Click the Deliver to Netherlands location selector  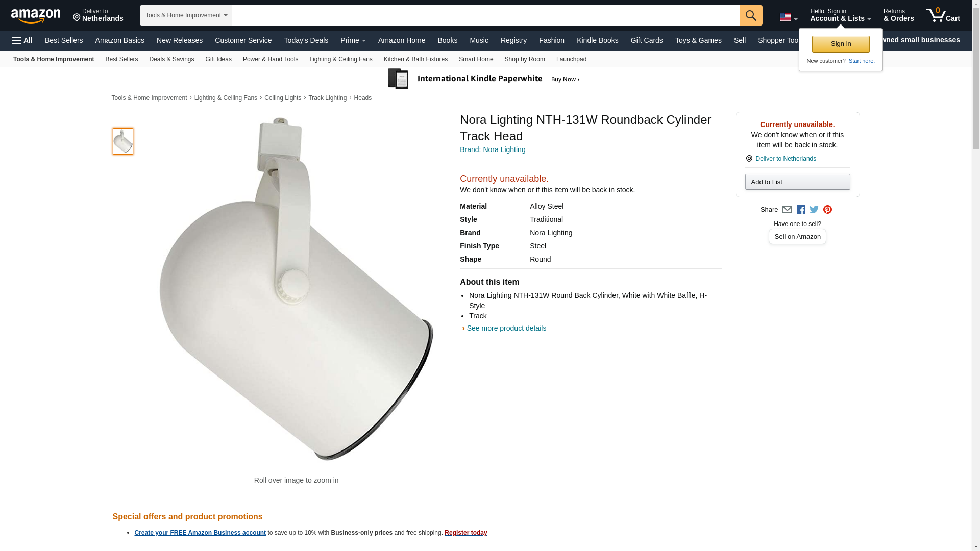[x=98, y=15]
